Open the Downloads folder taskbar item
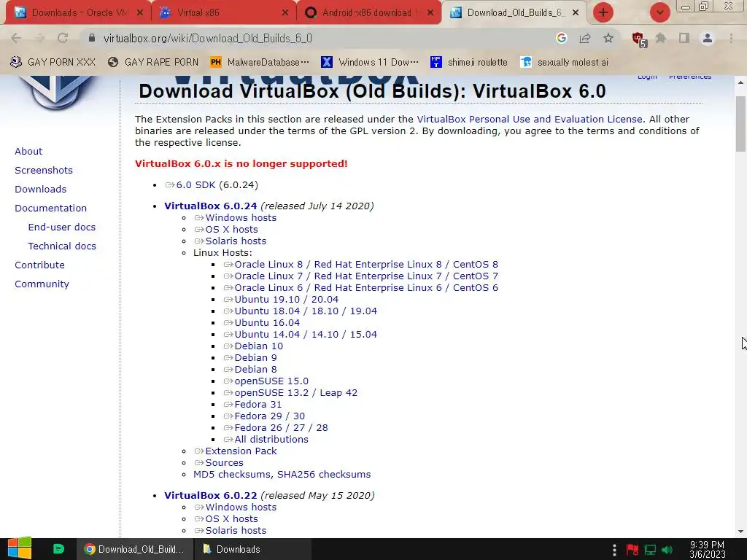Screen dimensions: 747x560 pyautogui.click(x=252, y=549)
